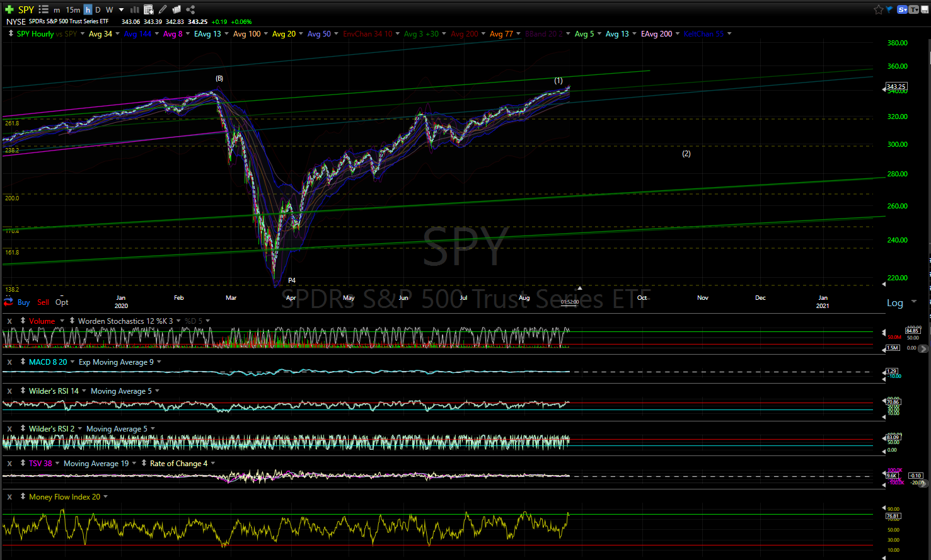The width and height of the screenshot is (931, 560).
Task: Select the pencil drawing tools icon
Action: [163, 9]
